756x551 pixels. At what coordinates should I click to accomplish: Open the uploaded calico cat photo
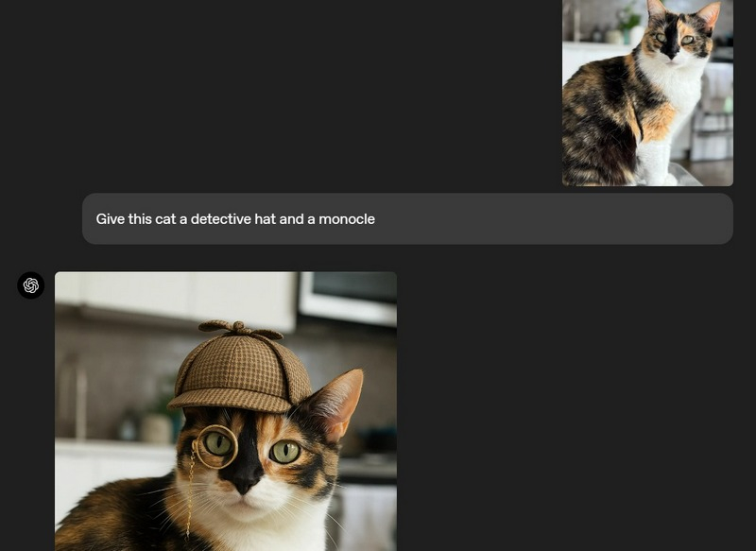coord(647,93)
